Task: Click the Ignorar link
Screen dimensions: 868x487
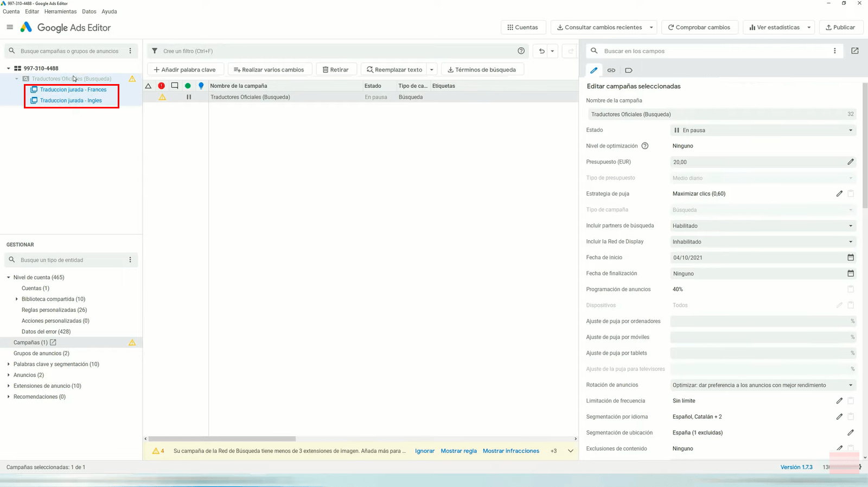Action: click(x=425, y=451)
